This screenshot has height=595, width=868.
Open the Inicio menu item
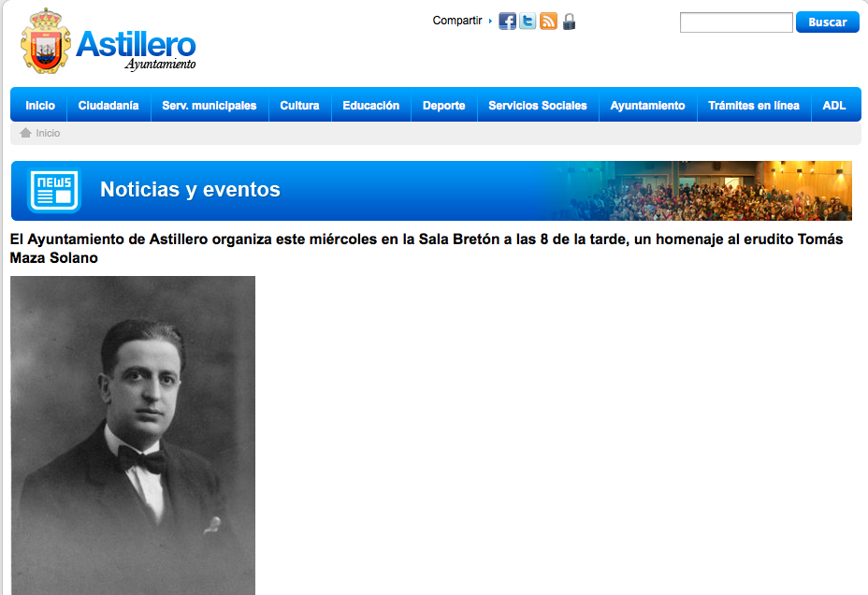[x=40, y=105]
